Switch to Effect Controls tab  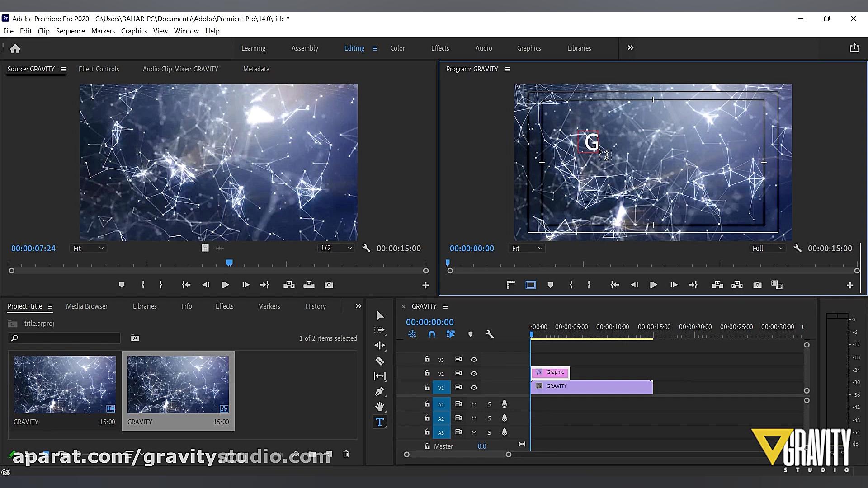pos(99,69)
